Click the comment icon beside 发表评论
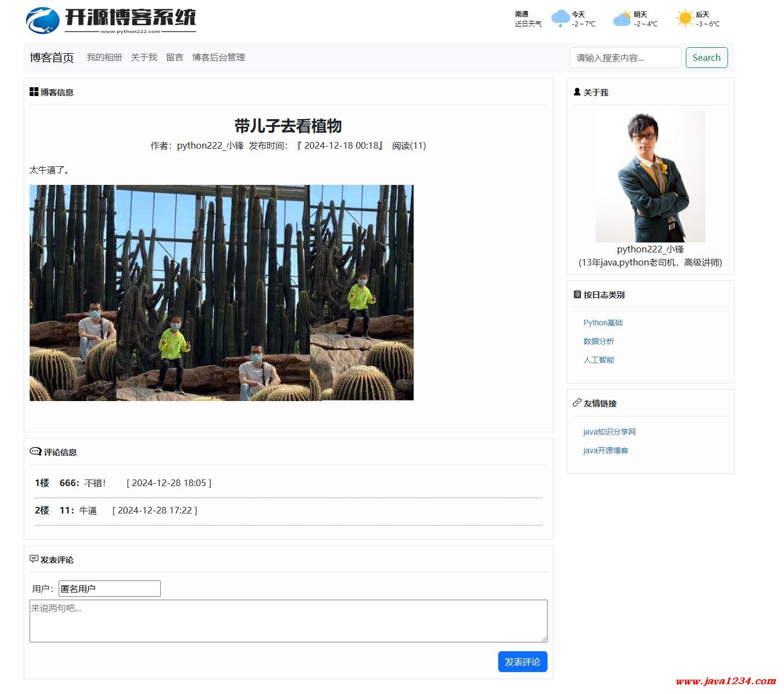Image resolution: width=784 pixels, height=694 pixels. click(x=34, y=559)
